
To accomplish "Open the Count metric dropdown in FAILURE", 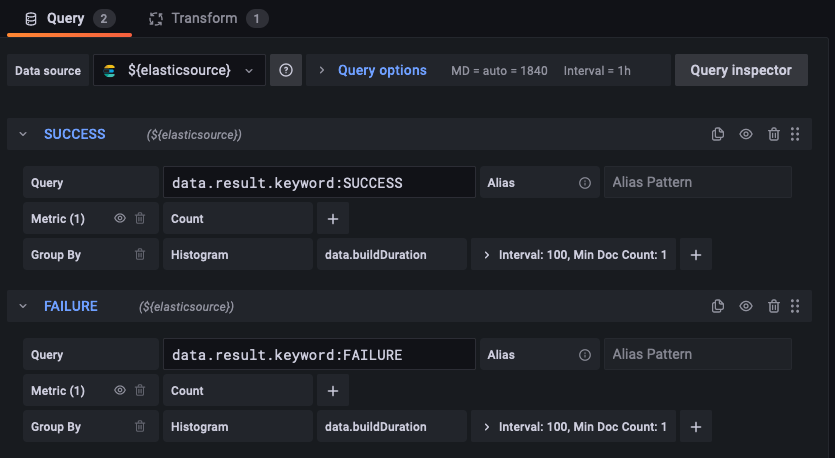I will pos(238,390).
